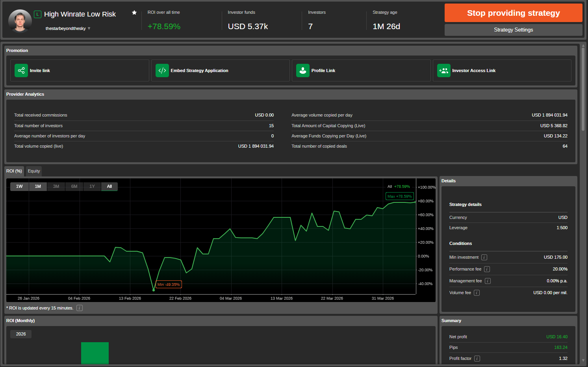Screen dimensions: 588x367
Task: Click the Management fee info icon
Action: [487, 281]
